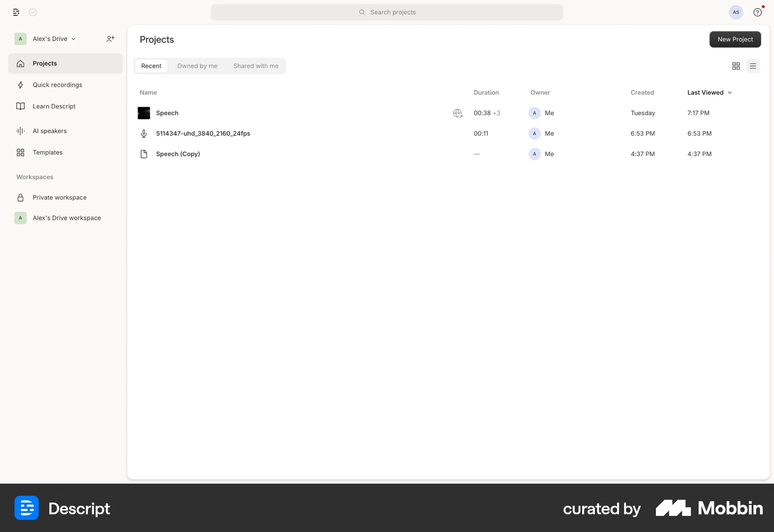Open the Templates section

coord(48,152)
